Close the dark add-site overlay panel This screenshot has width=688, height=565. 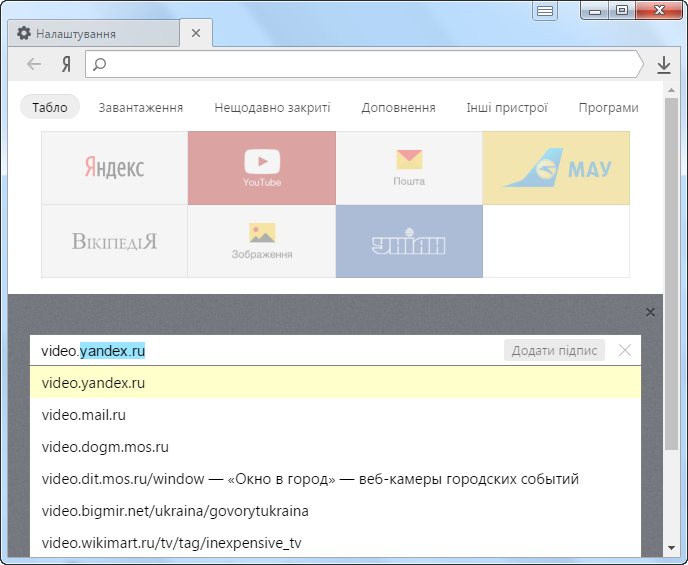(x=650, y=312)
